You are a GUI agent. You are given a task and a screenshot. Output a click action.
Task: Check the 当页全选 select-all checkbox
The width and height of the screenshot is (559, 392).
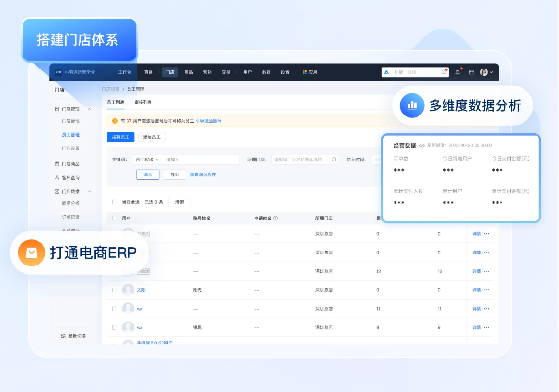115,202
